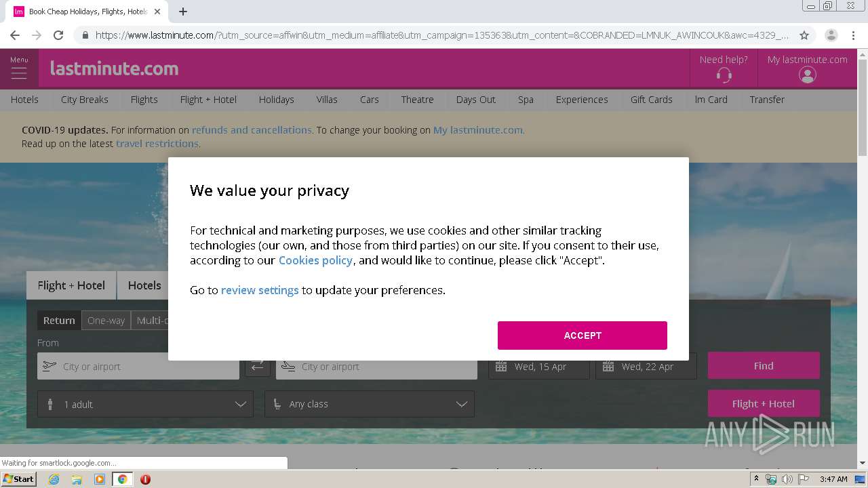The width and height of the screenshot is (868, 488).
Task: Click the Windows Start button
Action: (x=19, y=479)
